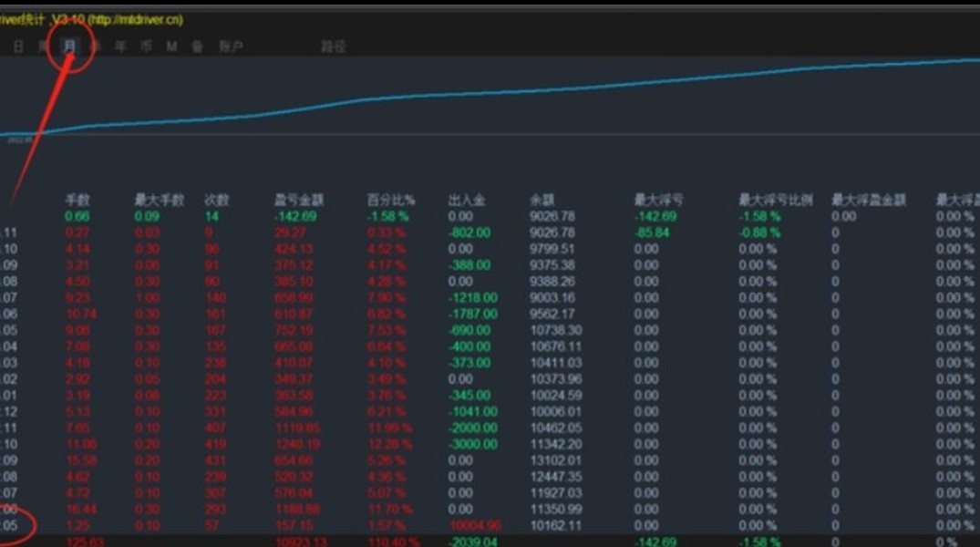Click the 百分比% column header
This screenshot has width=980, height=547.
point(390,200)
